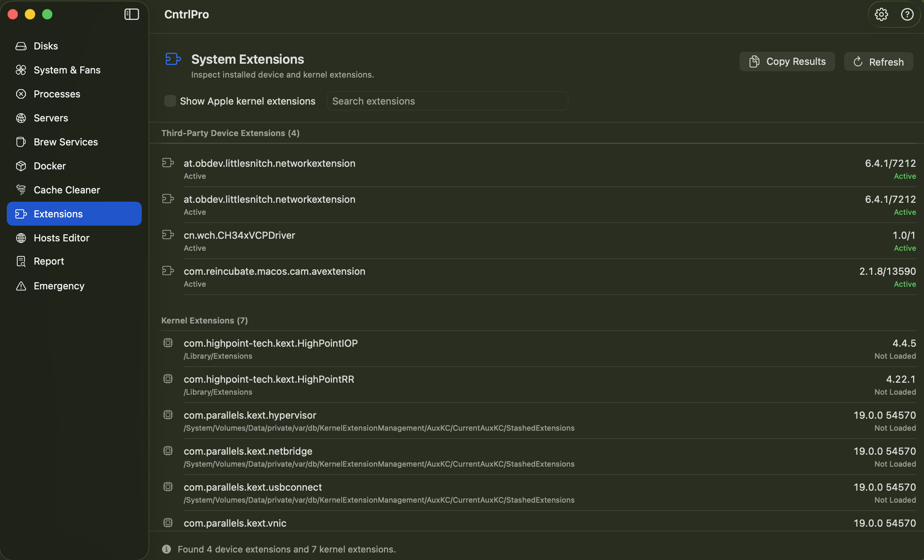The image size is (924, 560).
Task: Click the extension icon beside com.reincubate.macos.cam.avextension
Action: point(168,271)
